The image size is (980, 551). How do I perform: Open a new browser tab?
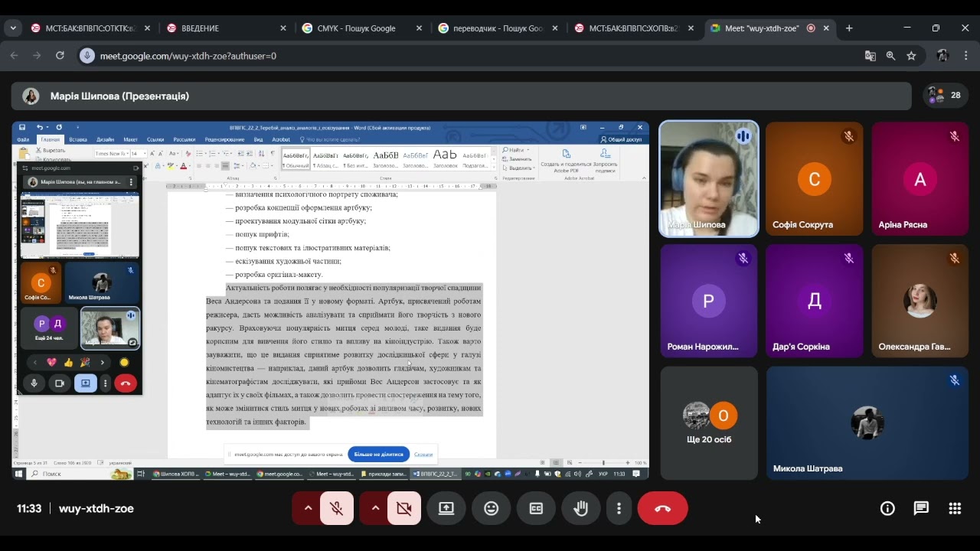click(x=849, y=28)
